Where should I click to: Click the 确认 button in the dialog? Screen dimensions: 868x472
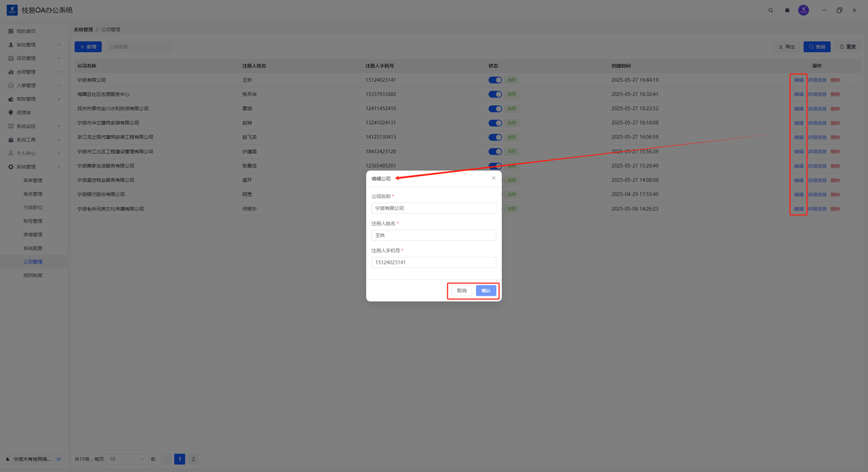(x=486, y=290)
